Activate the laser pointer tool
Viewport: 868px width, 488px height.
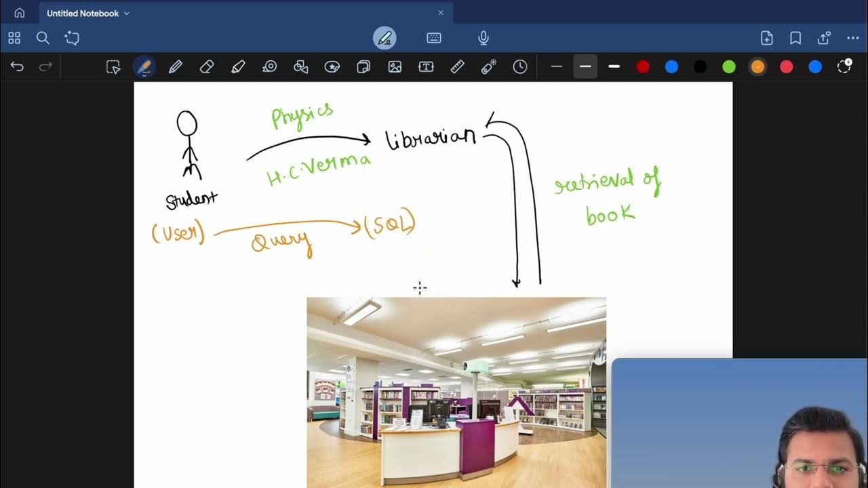(x=489, y=66)
